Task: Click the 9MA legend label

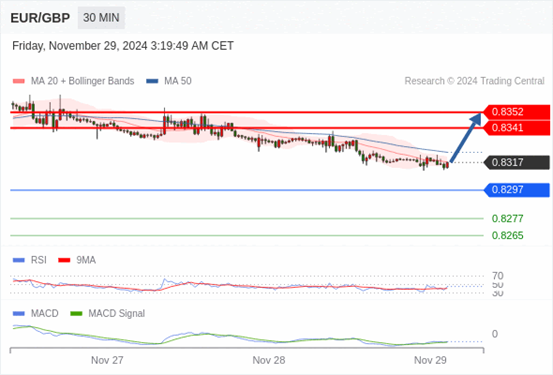Action: tap(86, 260)
